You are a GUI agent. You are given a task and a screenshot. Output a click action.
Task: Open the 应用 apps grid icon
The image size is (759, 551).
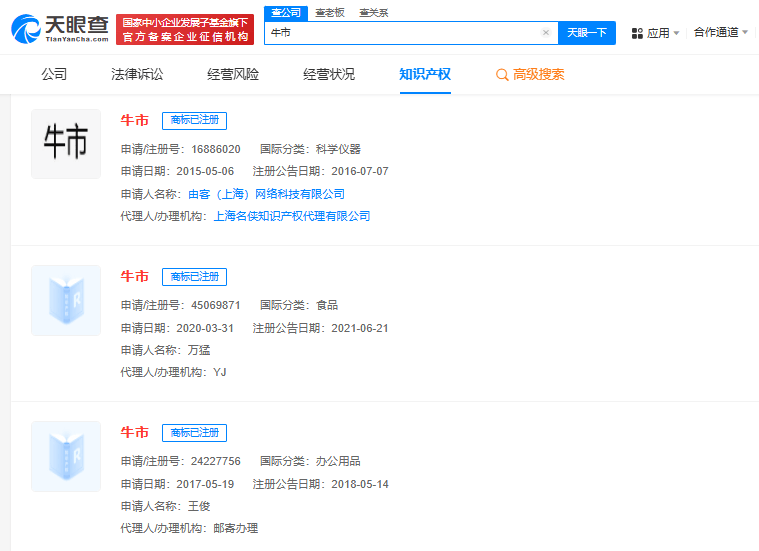click(637, 33)
